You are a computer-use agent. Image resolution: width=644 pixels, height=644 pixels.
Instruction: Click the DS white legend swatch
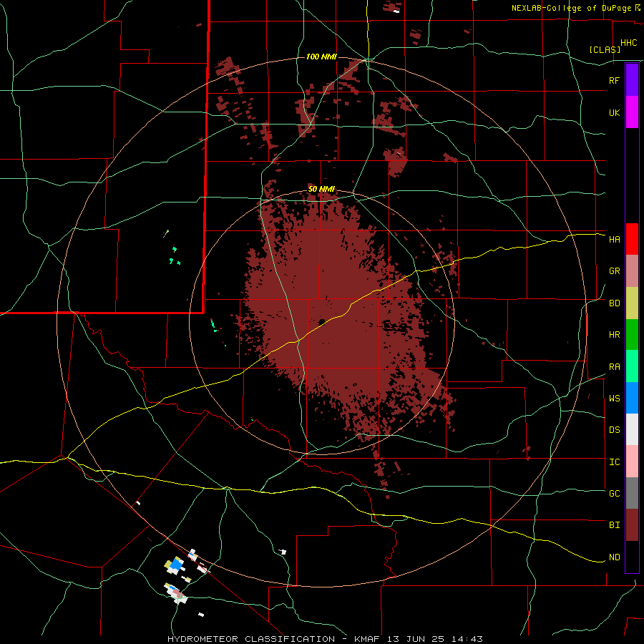pyautogui.click(x=632, y=429)
